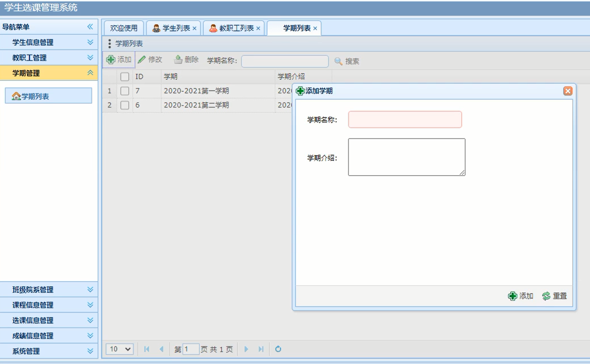Click the 删除 toolbar button label
Viewport: 590px width, 364px height.
(192, 60)
